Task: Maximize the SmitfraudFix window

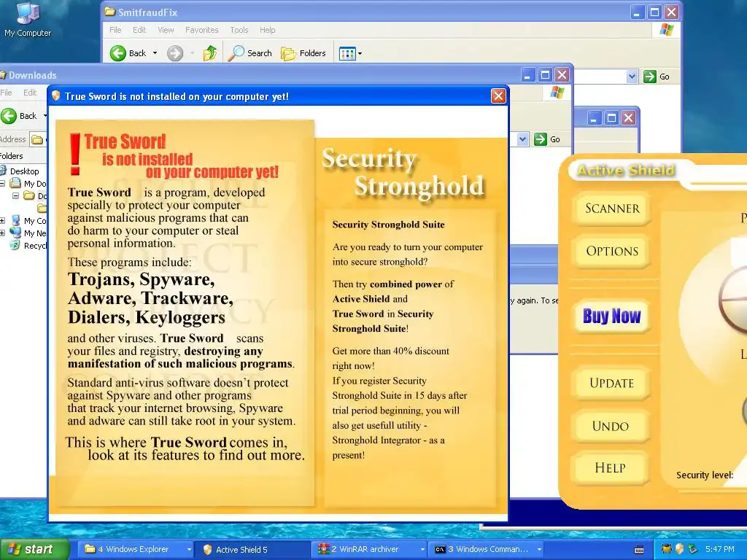Action: click(x=654, y=12)
